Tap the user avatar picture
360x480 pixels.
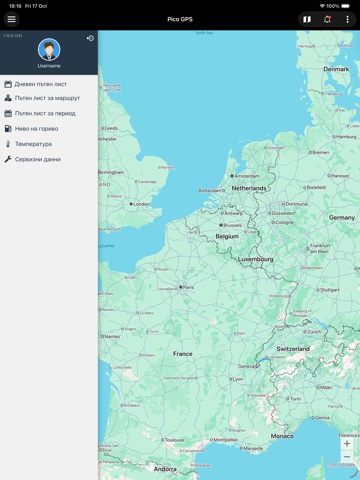coord(49,49)
